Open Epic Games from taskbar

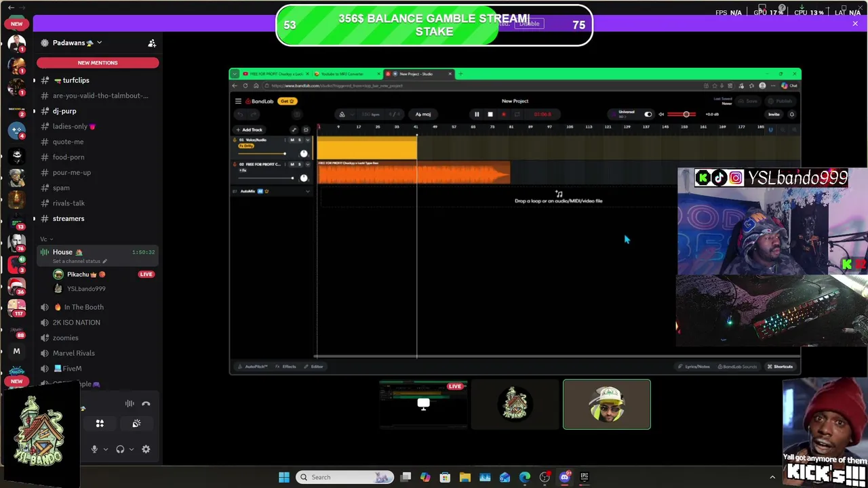pyautogui.click(x=585, y=477)
